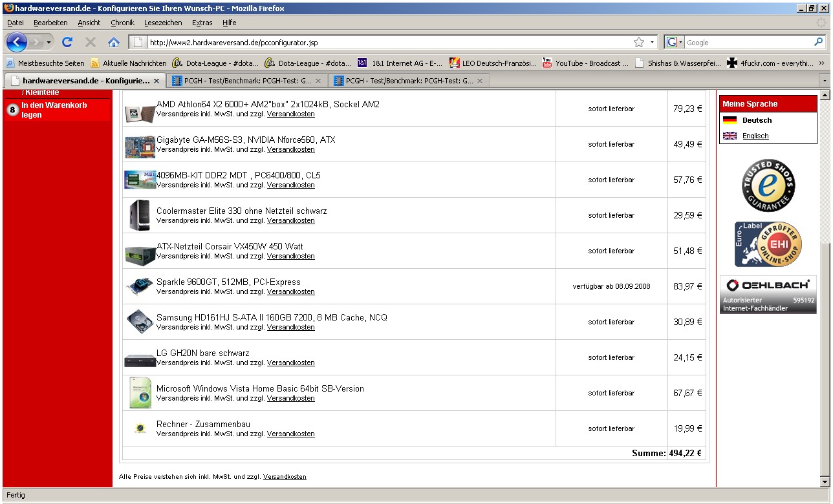
Task: Reload the page with the refresh icon
Action: click(x=67, y=43)
